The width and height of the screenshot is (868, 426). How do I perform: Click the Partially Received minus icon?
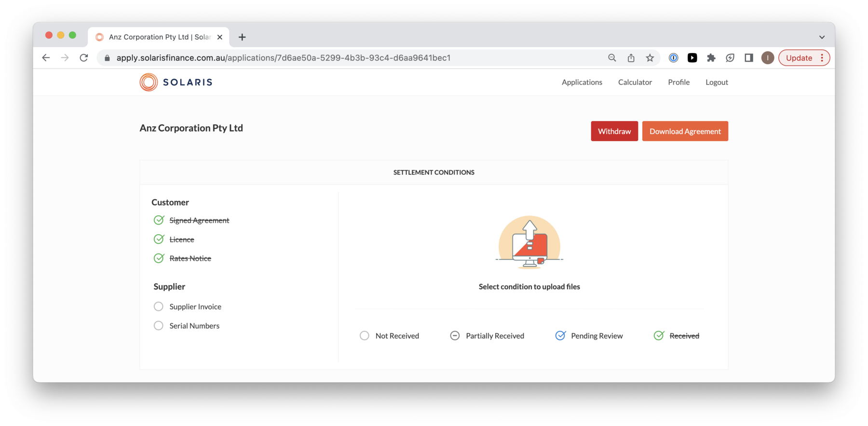coord(455,335)
